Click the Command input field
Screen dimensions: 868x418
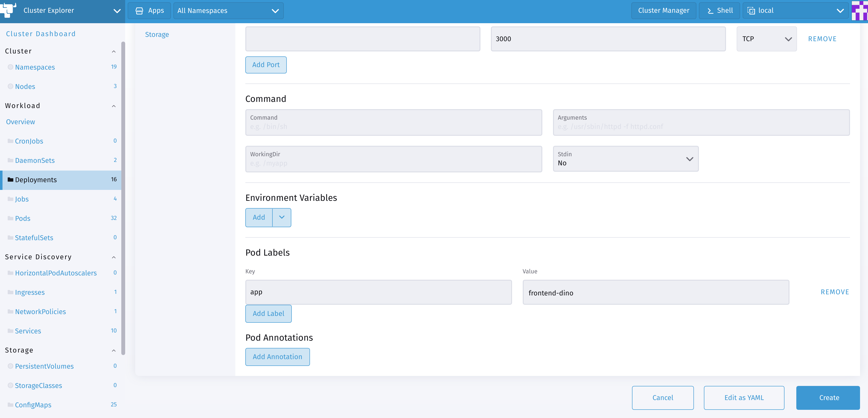(393, 126)
